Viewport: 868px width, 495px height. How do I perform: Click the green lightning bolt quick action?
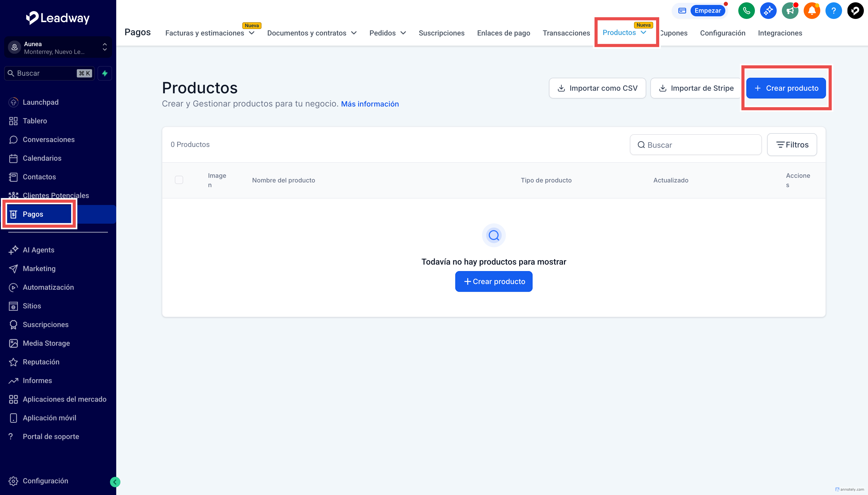[x=105, y=73]
